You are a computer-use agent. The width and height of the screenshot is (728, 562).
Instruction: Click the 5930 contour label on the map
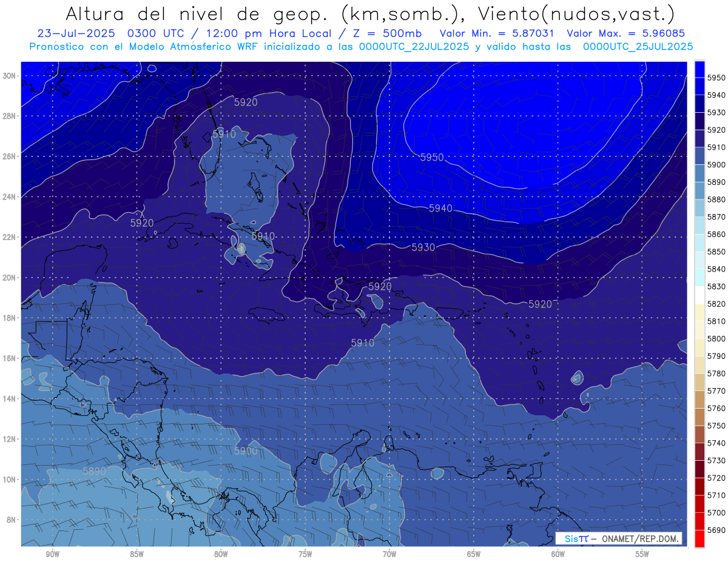423,247
